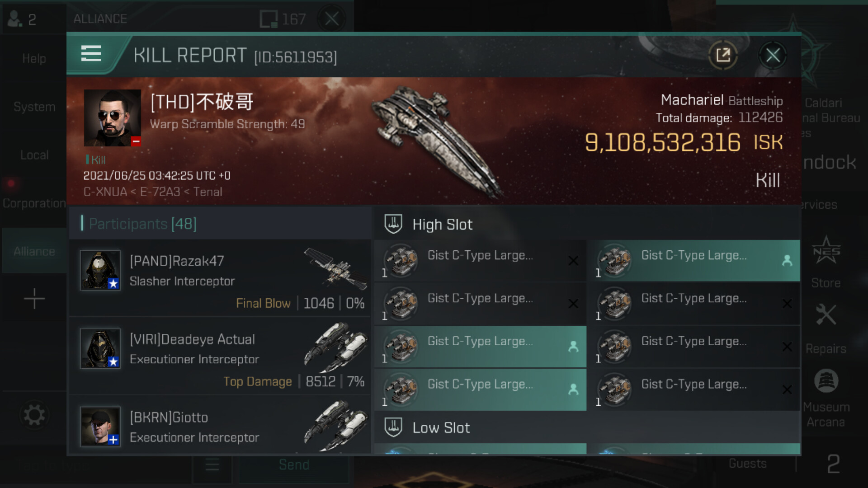
Task: Open [PAND]Razak47 participant entry
Action: coord(220,278)
